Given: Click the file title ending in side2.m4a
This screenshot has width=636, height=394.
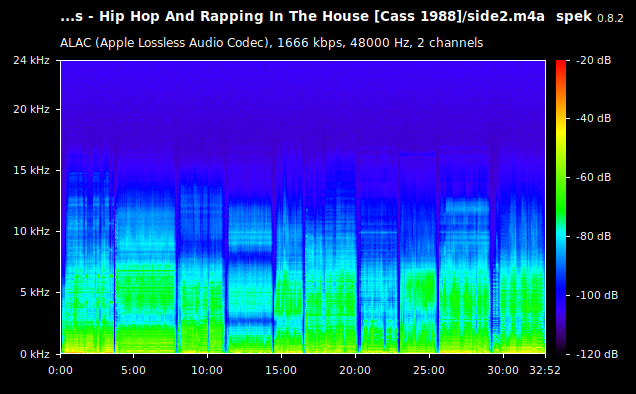Looking at the screenshot, I should click(x=302, y=17).
